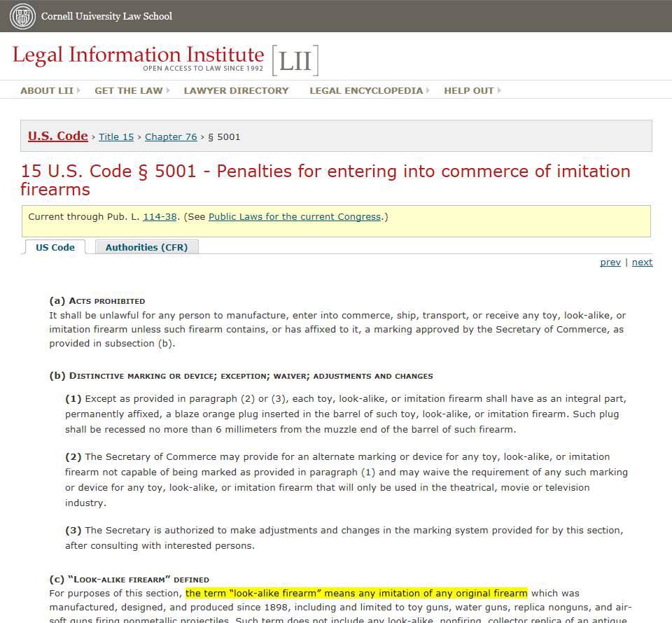672x623 pixels.
Task: Open Title 15 breadcrumb link
Action: tap(116, 137)
